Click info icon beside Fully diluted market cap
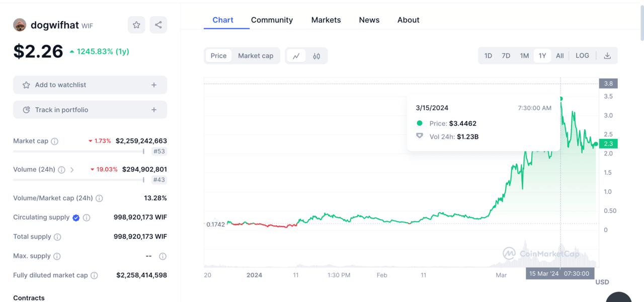Viewport: 644px width, 302px height. point(94,275)
